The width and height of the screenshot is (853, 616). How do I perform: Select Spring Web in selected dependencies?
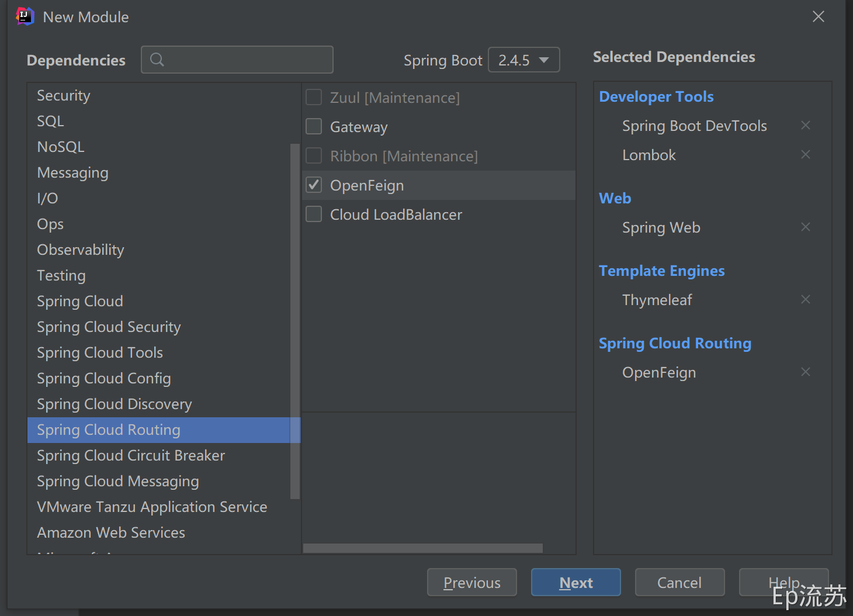(x=661, y=227)
